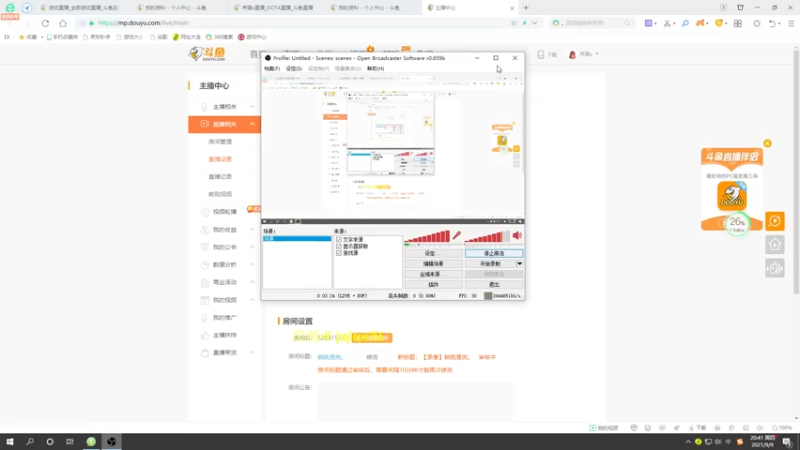Switch to green browser icon on taskbar
This screenshot has width=800, height=450.
(91, 441)
